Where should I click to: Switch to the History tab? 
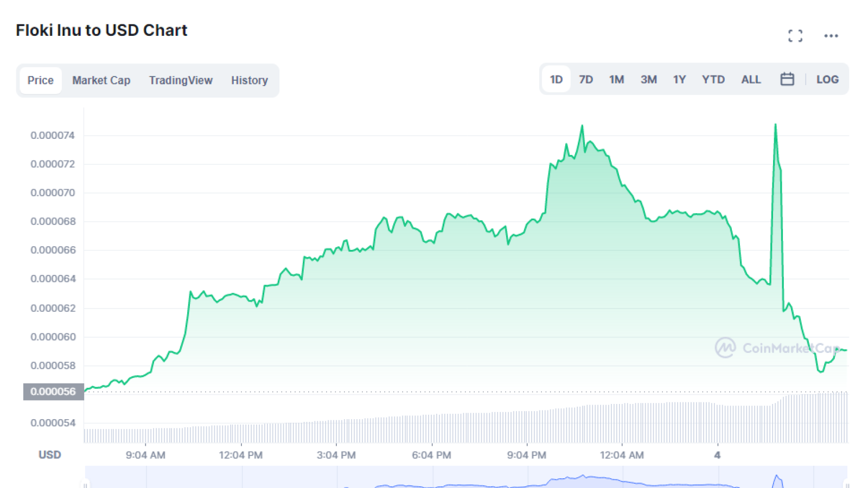click(250, 80)
